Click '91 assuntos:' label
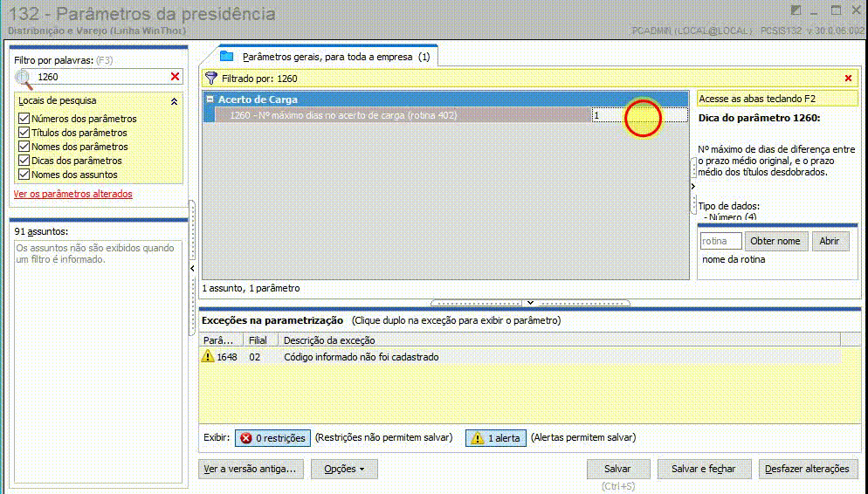Viewport: 868px width, 494px height. 42,231
